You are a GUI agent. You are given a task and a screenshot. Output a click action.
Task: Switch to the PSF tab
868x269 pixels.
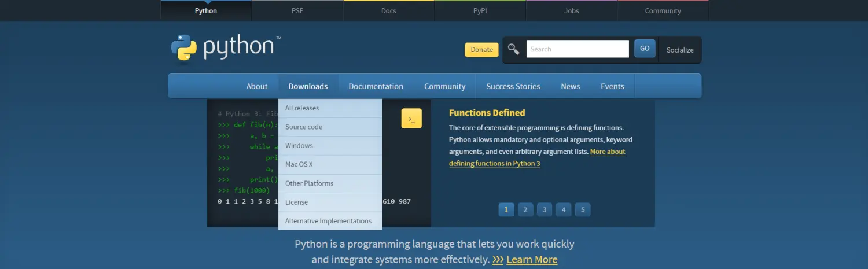[x=297, y=10]
